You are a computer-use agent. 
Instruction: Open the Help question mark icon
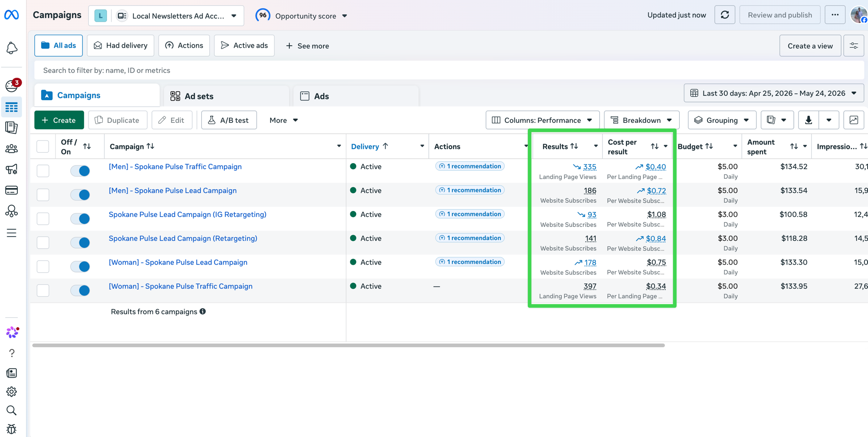click(12, 353)
